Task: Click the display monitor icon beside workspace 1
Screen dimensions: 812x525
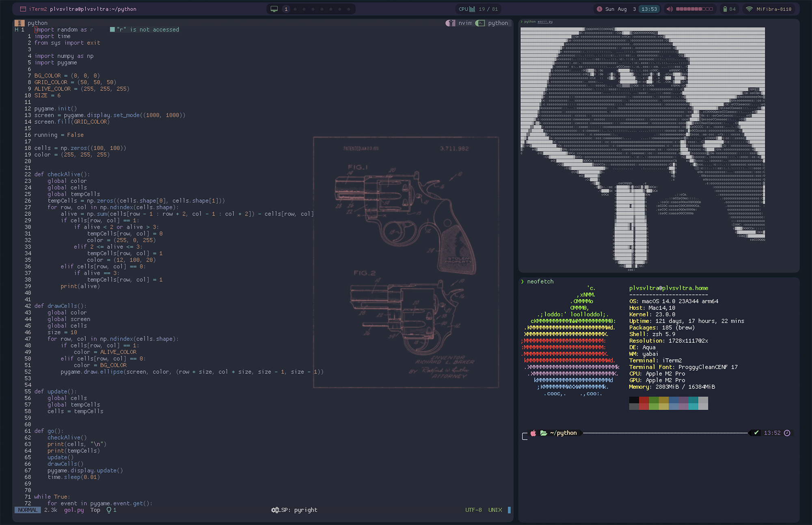Action: point(274,9)
